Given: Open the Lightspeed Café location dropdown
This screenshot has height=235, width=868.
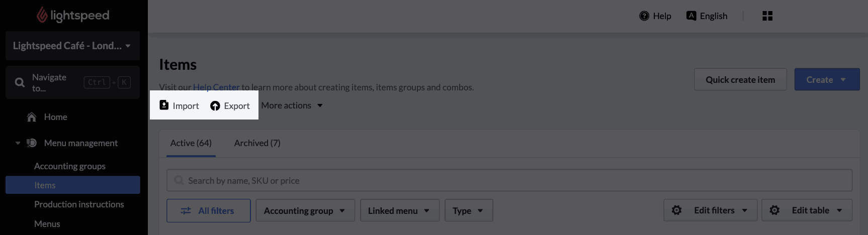Looking at the screenshot, I should tap(73, 46).
